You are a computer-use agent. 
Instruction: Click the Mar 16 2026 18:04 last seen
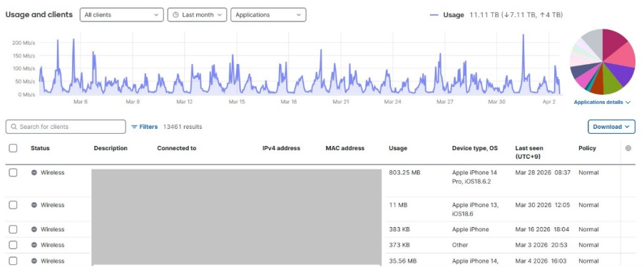tap(542, 229)
